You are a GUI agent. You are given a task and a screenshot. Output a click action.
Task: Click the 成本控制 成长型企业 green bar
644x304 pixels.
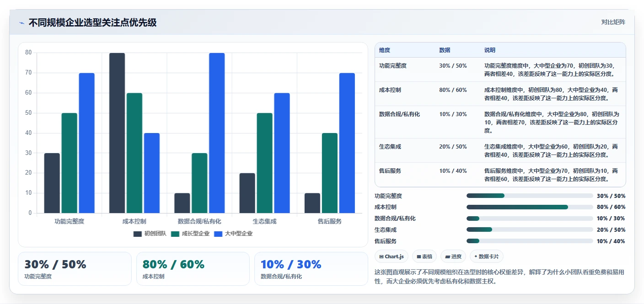coord(134,153)
